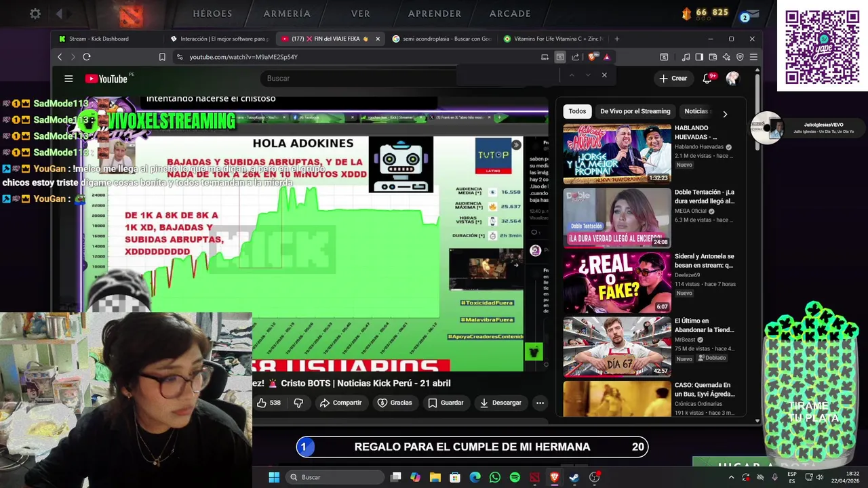This screenshot has width=868, height=488.
Task: Click the Descargar button
Action: 500,403
